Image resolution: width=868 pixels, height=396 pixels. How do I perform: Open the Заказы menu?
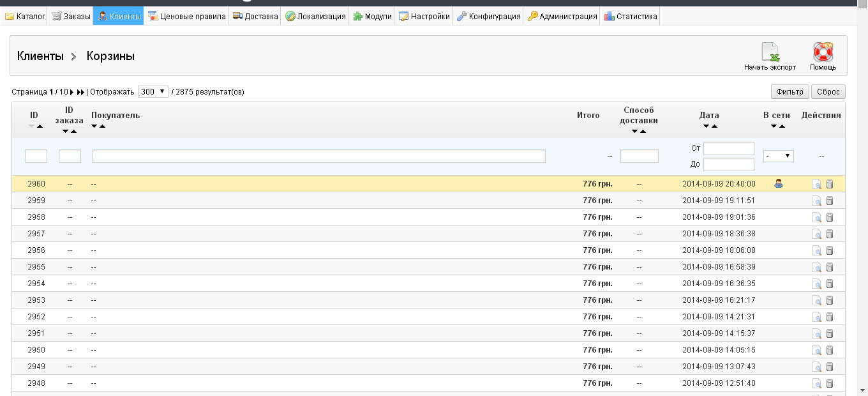click(x=70, y=17)
